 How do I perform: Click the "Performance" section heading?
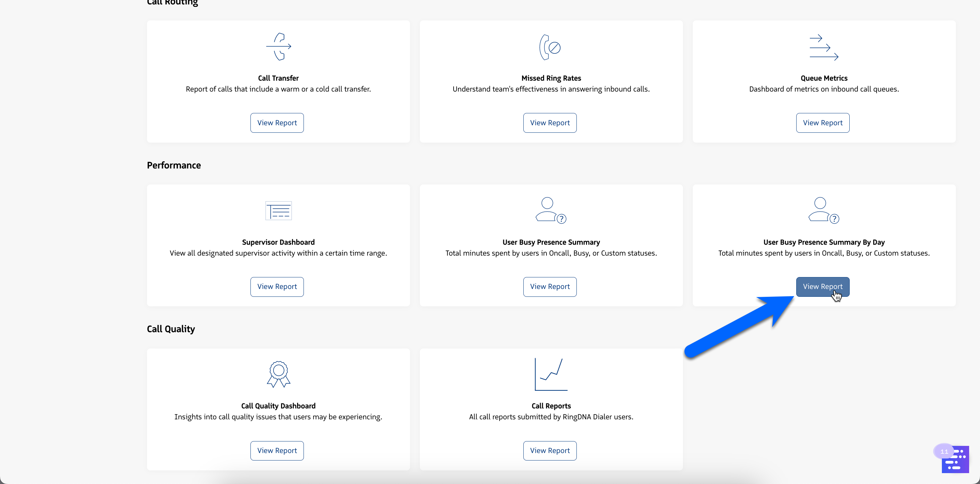174,165
